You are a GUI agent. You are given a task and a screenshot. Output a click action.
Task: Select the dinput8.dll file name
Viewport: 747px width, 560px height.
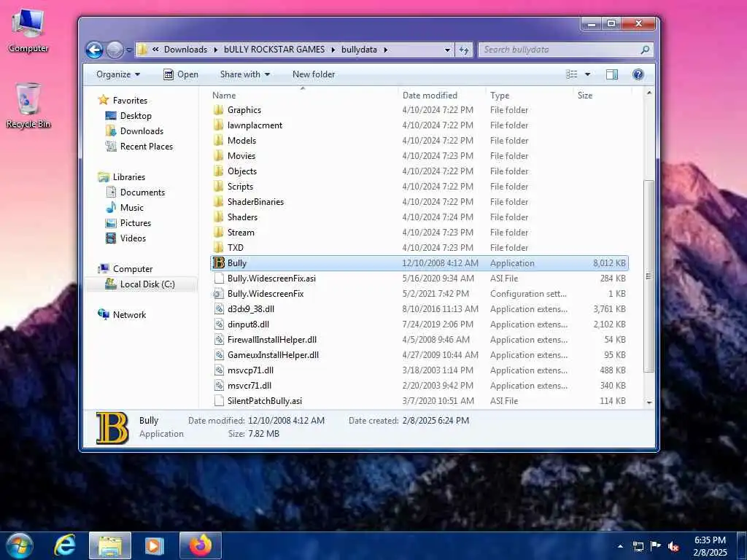[248, 324]
